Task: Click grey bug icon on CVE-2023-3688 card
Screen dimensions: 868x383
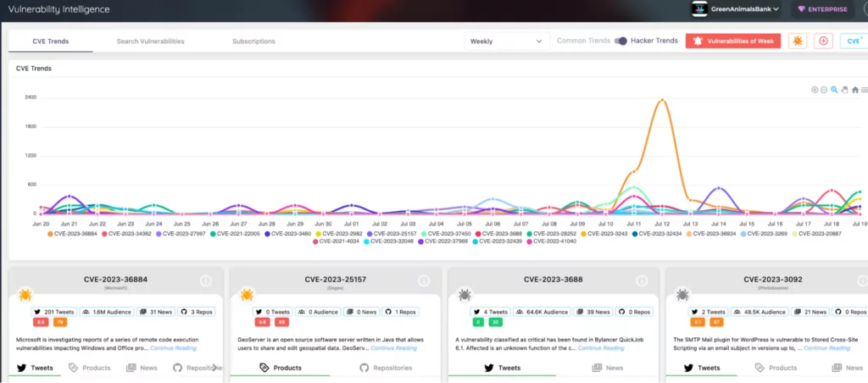Action: 464,294
